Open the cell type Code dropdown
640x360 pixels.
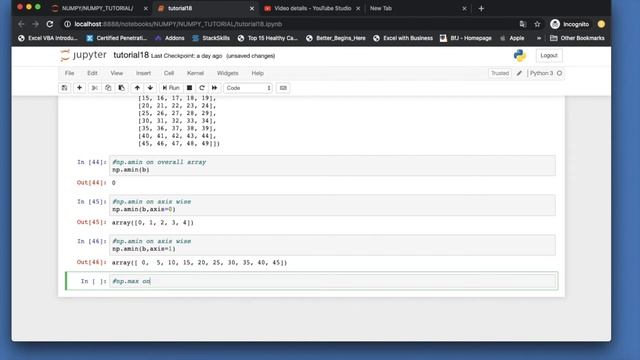[248, 88]
